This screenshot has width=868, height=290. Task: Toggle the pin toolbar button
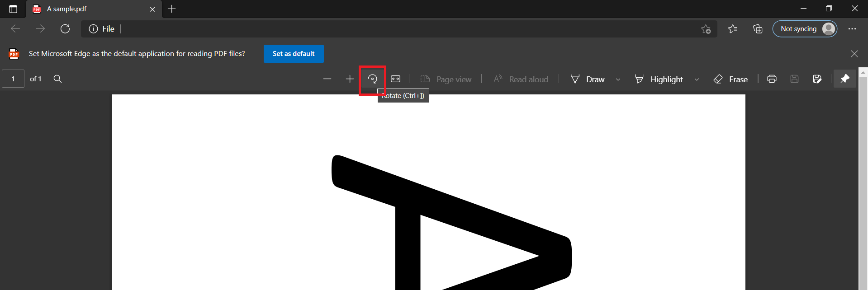844,79
